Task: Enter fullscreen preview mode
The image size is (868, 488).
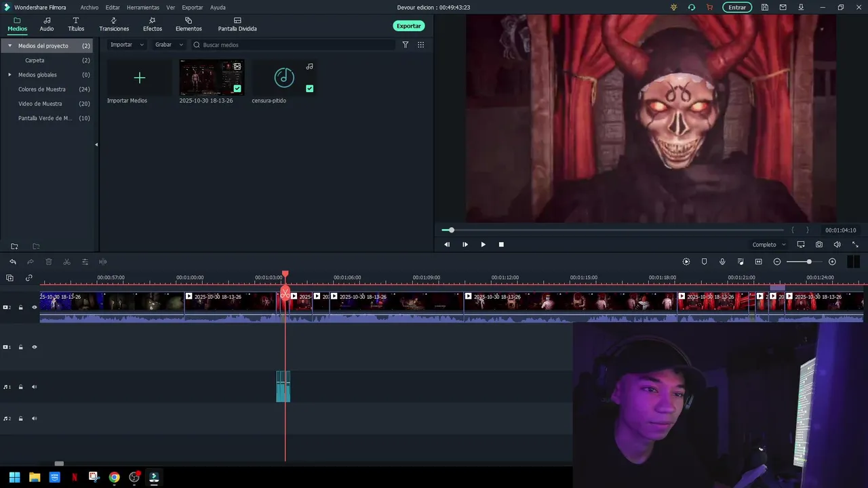Action: 855,245
